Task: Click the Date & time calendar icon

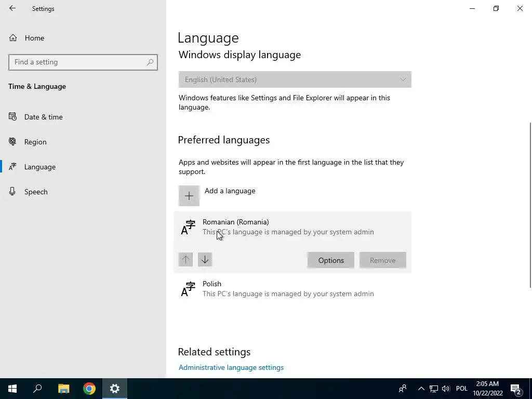Action: (x=12, y=117)
